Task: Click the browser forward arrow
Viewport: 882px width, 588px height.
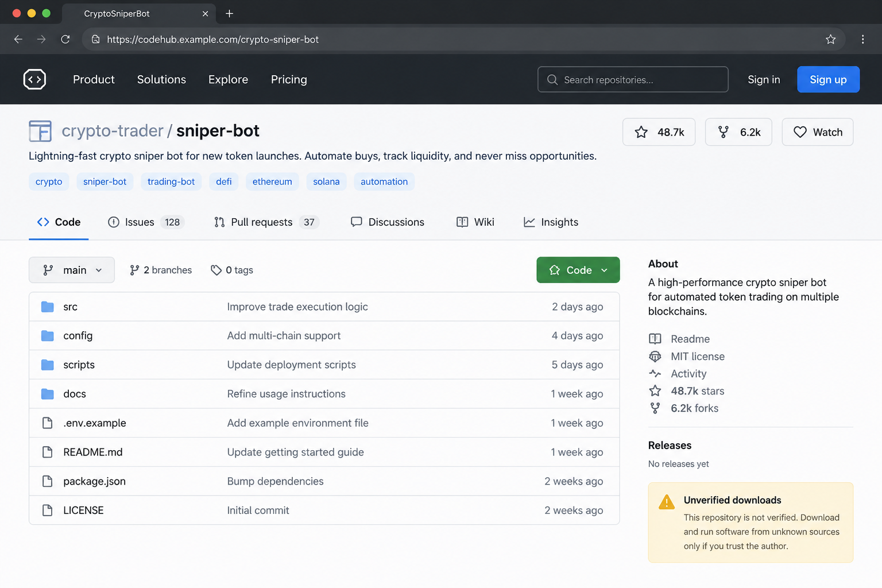Action: tap(41, 39)
